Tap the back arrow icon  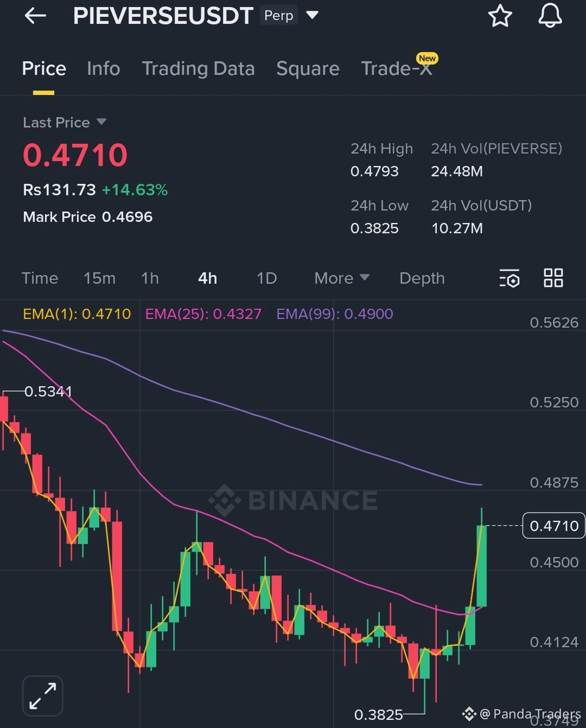pyautogui.click(x=35, y=16)
